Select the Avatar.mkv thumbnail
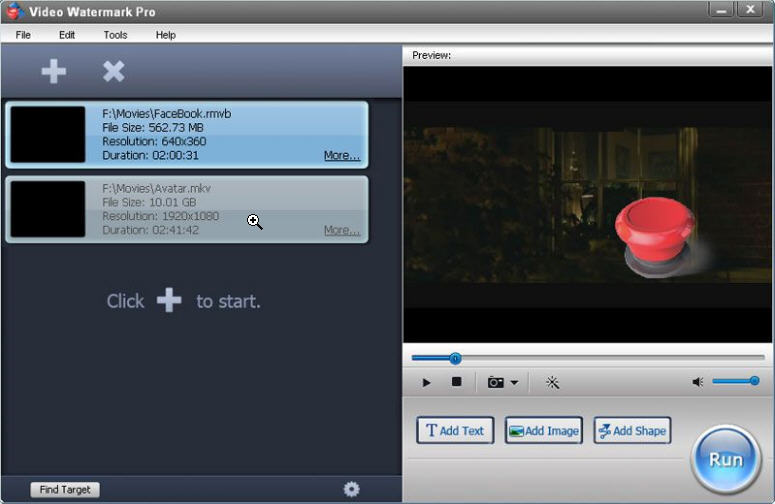 click(x=48, y=209)
